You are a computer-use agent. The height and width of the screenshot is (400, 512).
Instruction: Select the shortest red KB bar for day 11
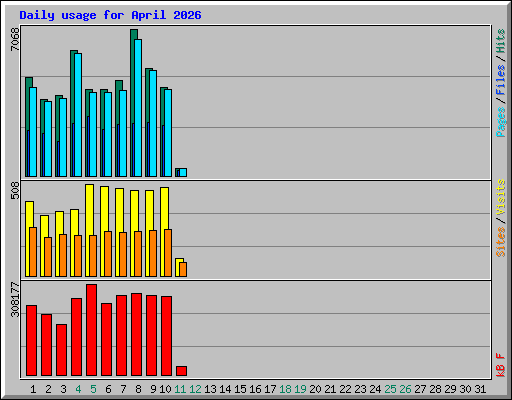pos(182,371)
